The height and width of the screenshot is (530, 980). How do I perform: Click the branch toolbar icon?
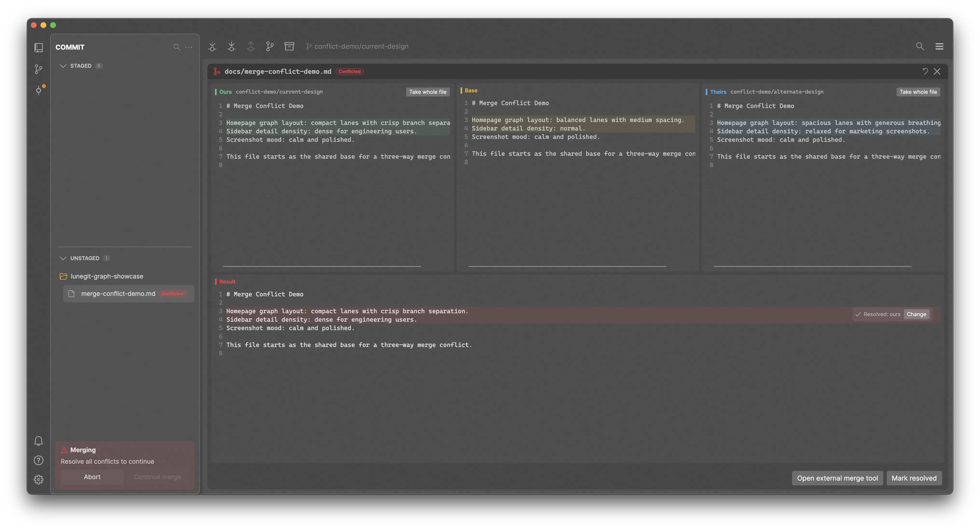pyautogui.click(x=270, y=47)
